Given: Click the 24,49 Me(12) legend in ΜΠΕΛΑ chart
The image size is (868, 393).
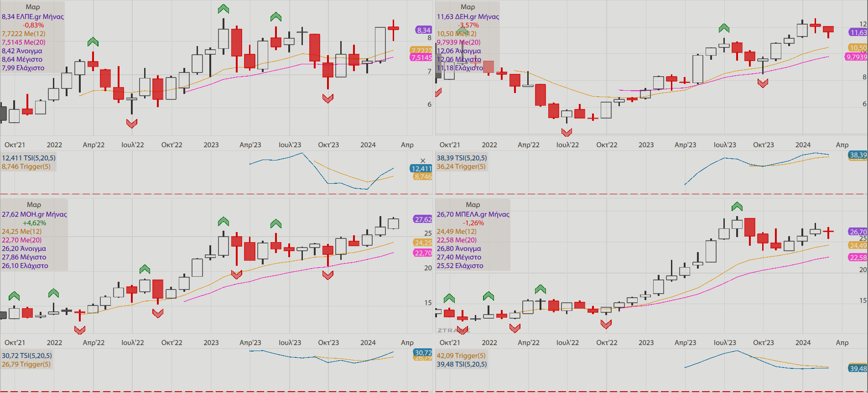Looking at the screenshot, I should tap(457, 232).
